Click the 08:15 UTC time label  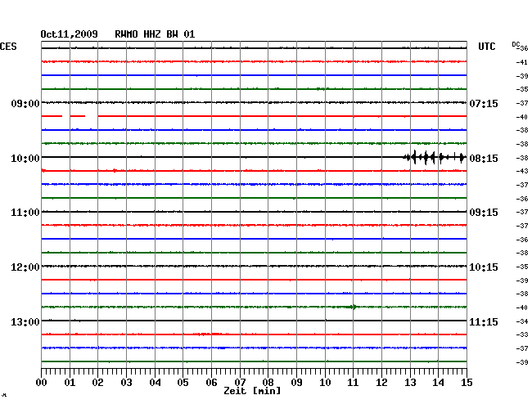point(484,159)
